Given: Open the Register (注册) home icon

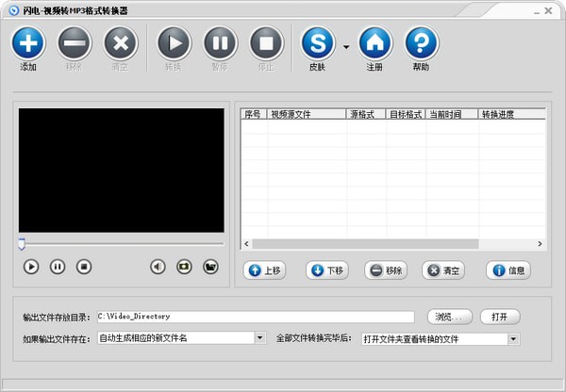Looking at the screenshot, I should [375, 43].
